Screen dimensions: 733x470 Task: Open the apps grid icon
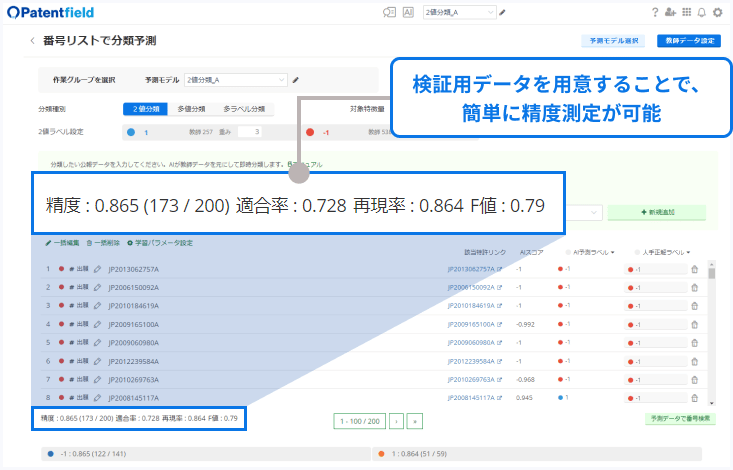tap(686, 12)
